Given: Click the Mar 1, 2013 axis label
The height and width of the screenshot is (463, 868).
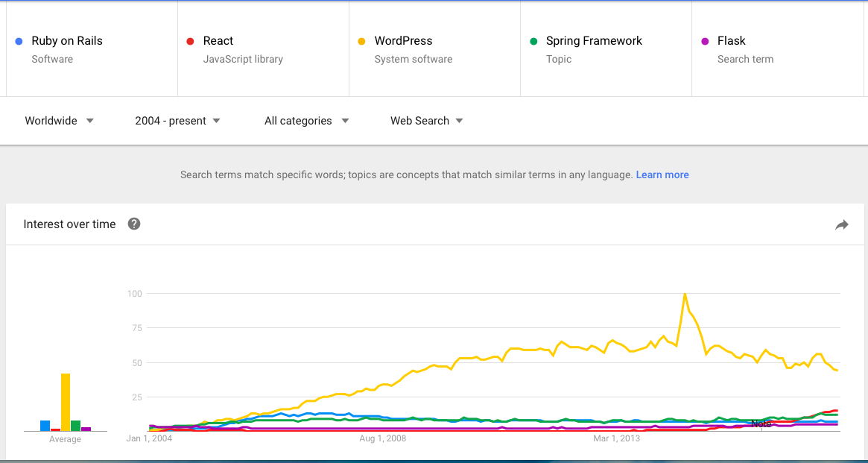Looking at the screenshot, I should (x=617, y=439).
